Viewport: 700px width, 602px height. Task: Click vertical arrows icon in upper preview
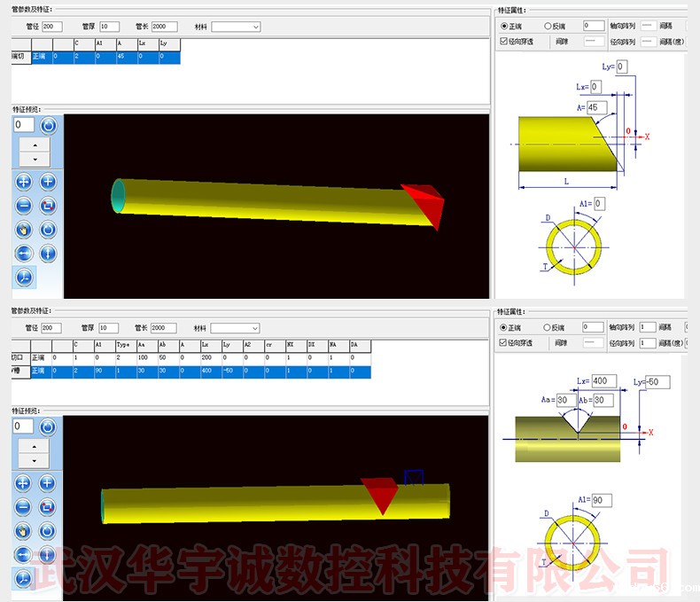tap(48, 254)
